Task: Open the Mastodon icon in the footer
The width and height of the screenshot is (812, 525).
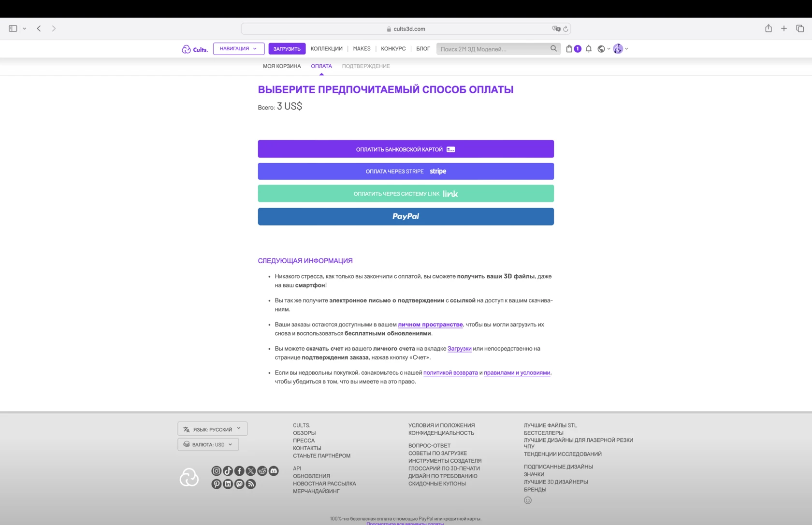Action: [x=239, y=484]
